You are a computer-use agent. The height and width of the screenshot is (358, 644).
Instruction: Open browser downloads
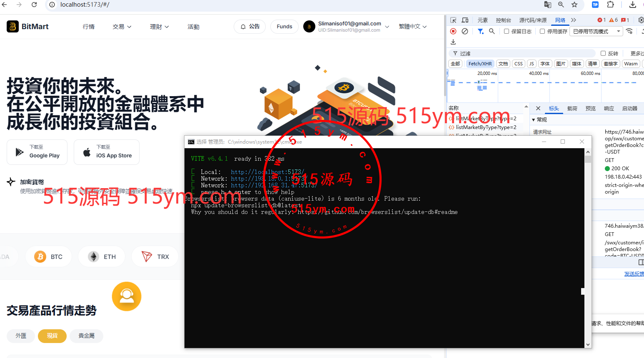pyautogui.click(x=632, y=5)
